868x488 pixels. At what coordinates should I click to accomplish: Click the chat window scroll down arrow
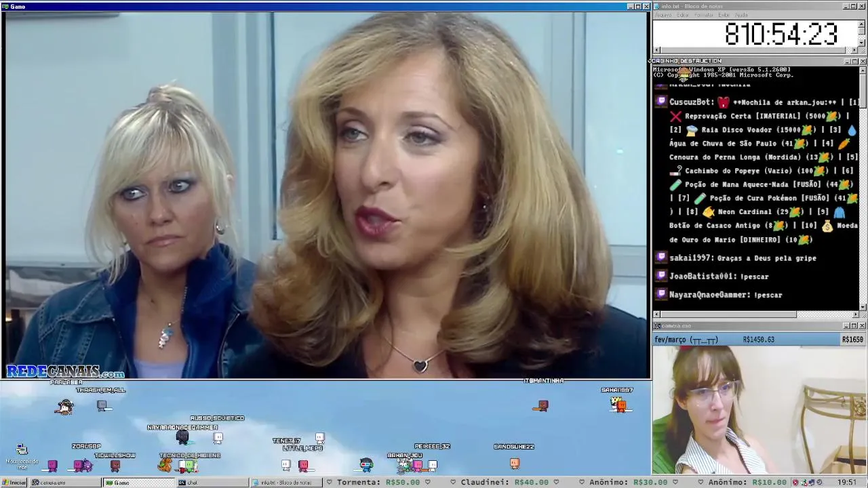coord(863,307)
